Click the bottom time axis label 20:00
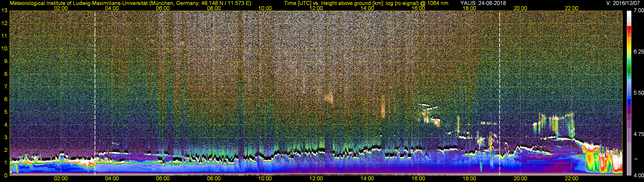This screenshot has height=182, width=644. [521, 179]
